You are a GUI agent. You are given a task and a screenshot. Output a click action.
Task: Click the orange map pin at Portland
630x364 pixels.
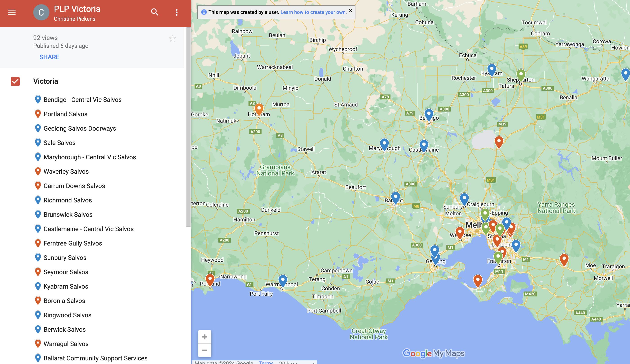coord(210,280)
